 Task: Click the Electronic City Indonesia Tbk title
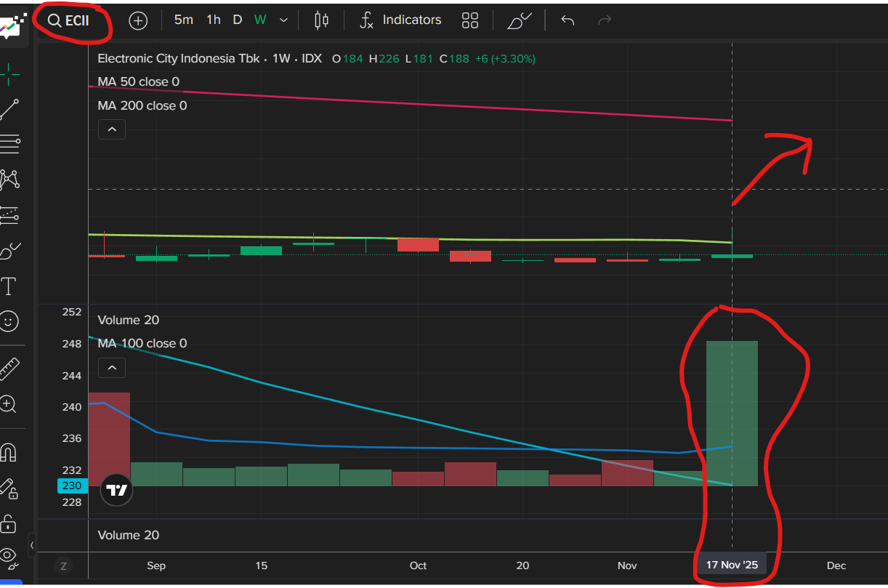(x=180, y=58)
